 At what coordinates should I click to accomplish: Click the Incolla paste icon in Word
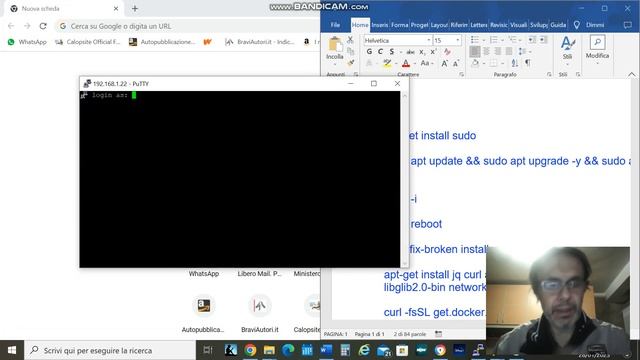(335, 45)
